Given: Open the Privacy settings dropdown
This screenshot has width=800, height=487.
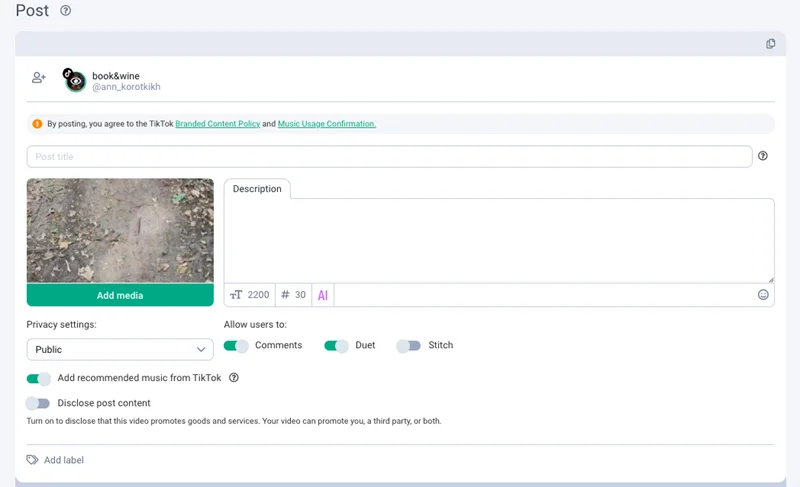Looking at the screenshot, I should pos(119,349).
